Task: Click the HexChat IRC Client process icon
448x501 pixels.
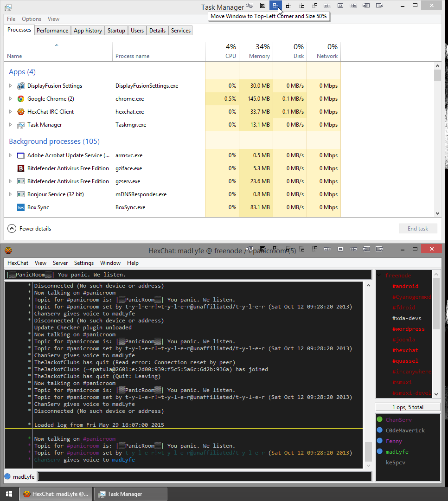Action: pos(21,112)
